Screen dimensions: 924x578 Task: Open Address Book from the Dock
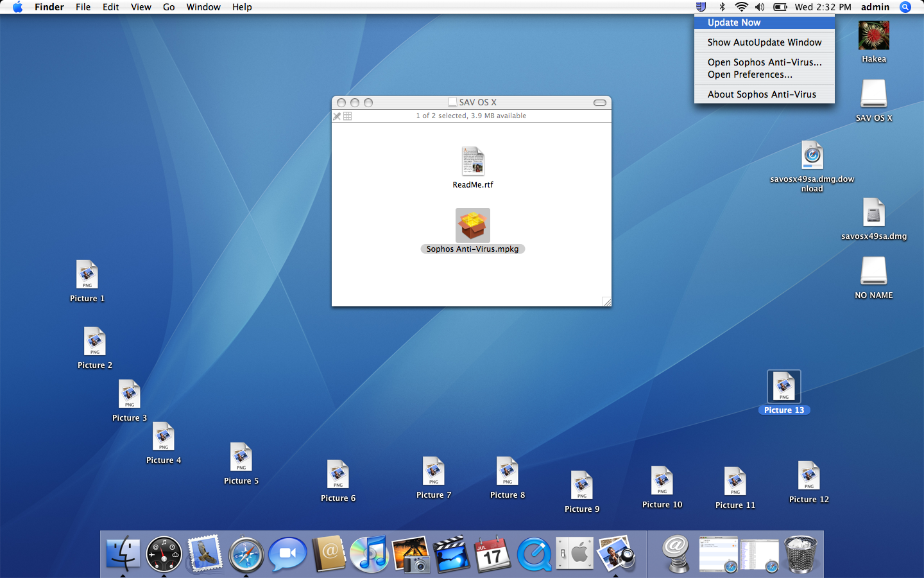[329, 554]
